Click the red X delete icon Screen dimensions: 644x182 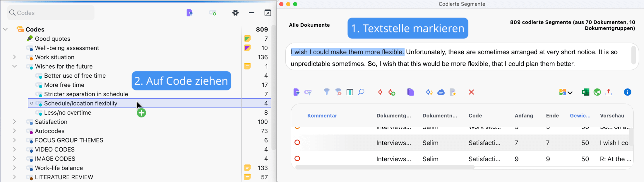tap(471, 92)
